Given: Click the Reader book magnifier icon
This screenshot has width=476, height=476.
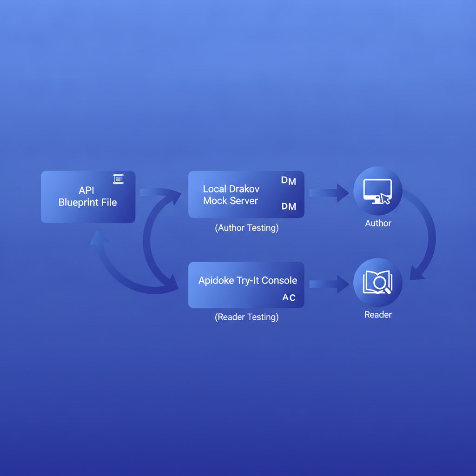Looking at the screenshot, I should (377, 282).
